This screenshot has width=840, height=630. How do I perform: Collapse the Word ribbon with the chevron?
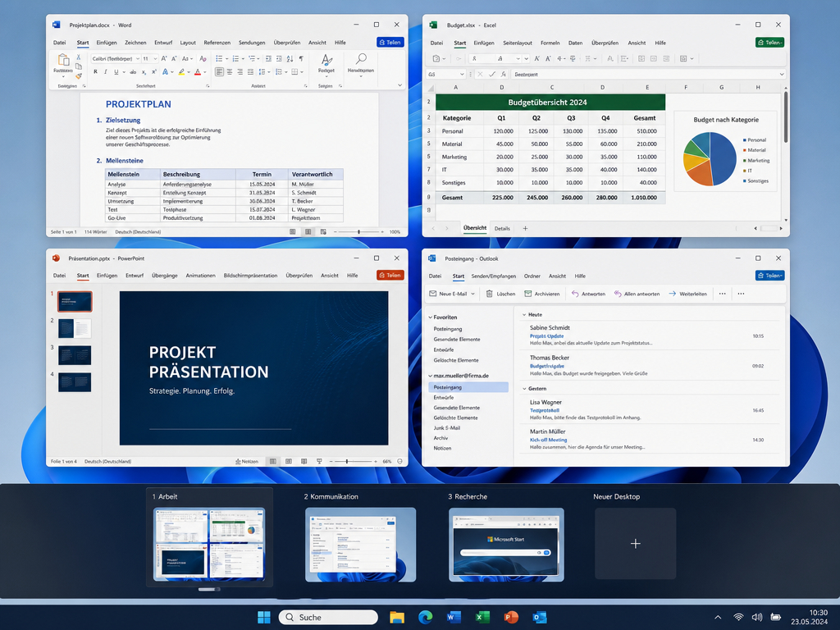[x=399, y=84]
